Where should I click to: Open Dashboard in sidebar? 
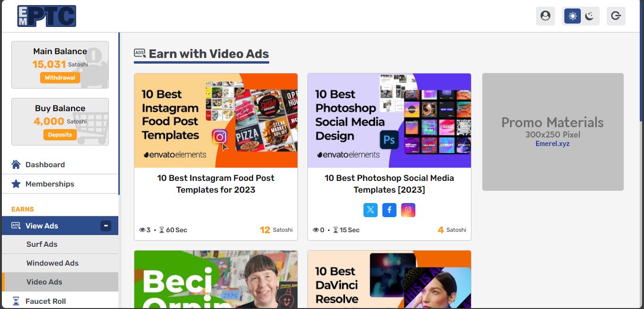[x=60, y=164]
